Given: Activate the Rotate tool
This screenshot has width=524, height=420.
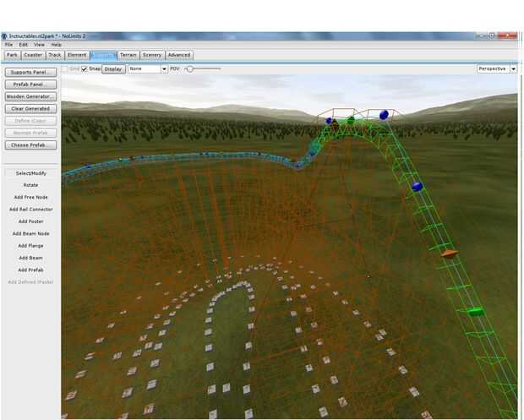Looking at the screenshot, I should coord(30,185).
